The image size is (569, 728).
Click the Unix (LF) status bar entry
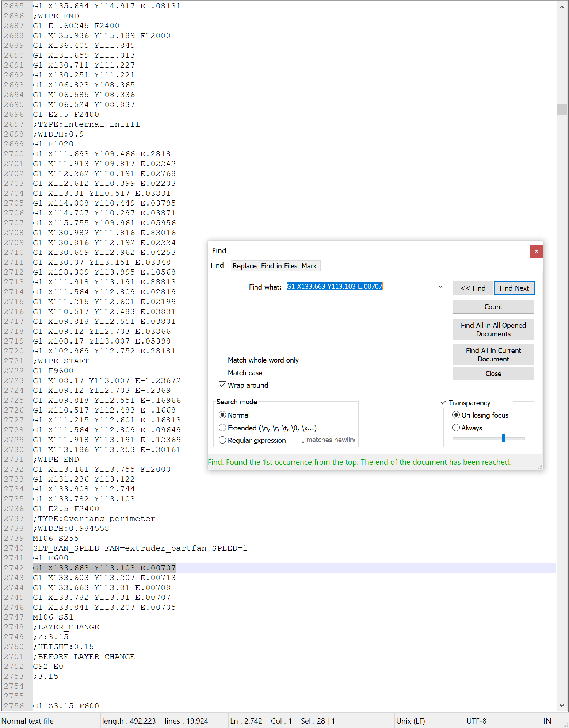(410, 721)
